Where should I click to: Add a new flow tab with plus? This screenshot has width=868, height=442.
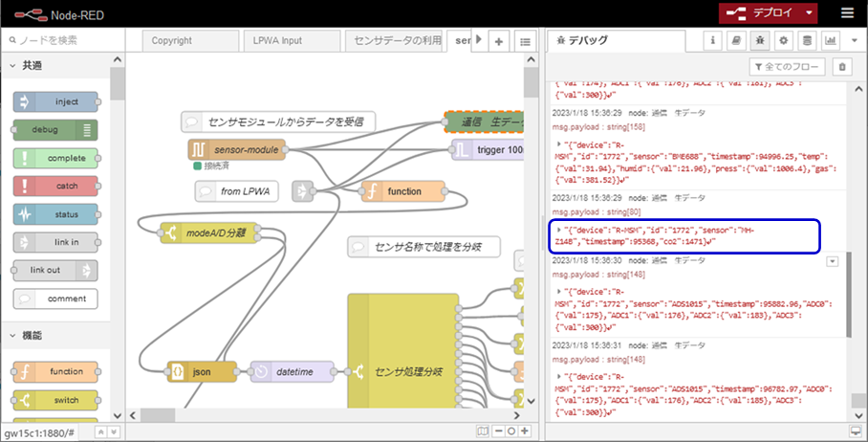click(x=498, y=41)
